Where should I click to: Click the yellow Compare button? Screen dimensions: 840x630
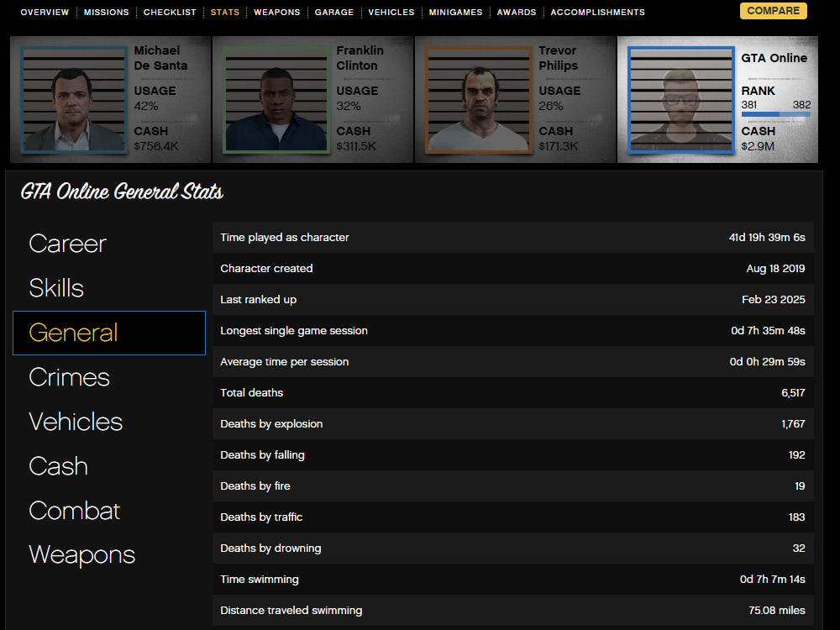click(773, 11)
